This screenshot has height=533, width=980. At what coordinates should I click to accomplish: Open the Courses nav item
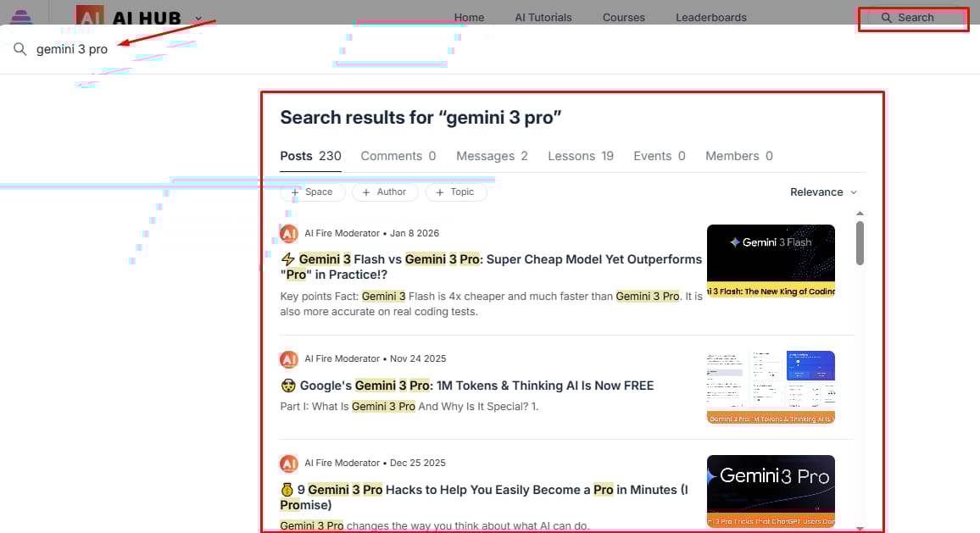(623, 18)
